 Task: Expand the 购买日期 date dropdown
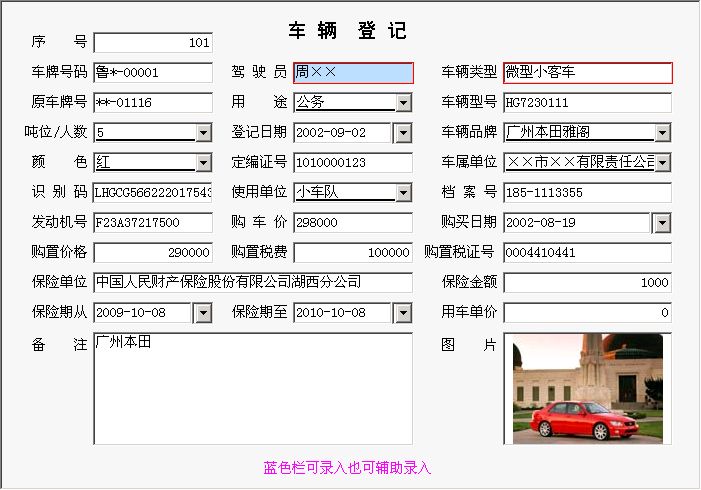pos(662,223)
